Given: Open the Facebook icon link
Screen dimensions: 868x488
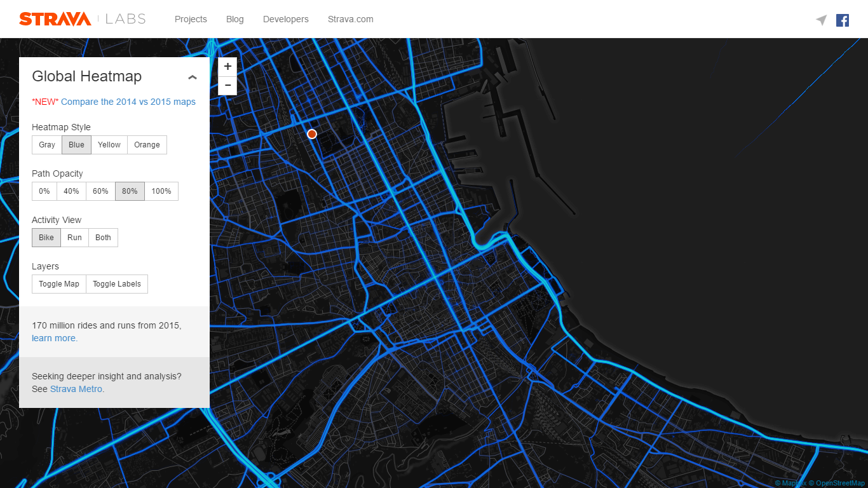Looking at the screenshot, I should [843, 20].
